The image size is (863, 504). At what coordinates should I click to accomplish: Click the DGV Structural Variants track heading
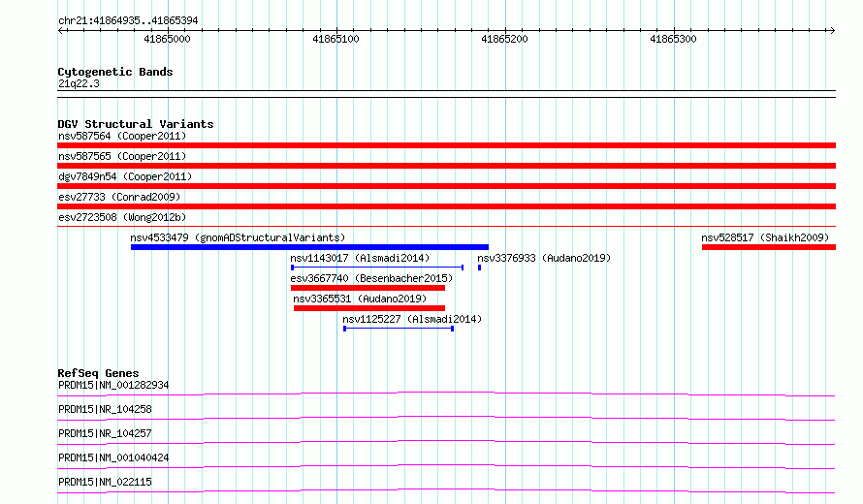[136, 124]
